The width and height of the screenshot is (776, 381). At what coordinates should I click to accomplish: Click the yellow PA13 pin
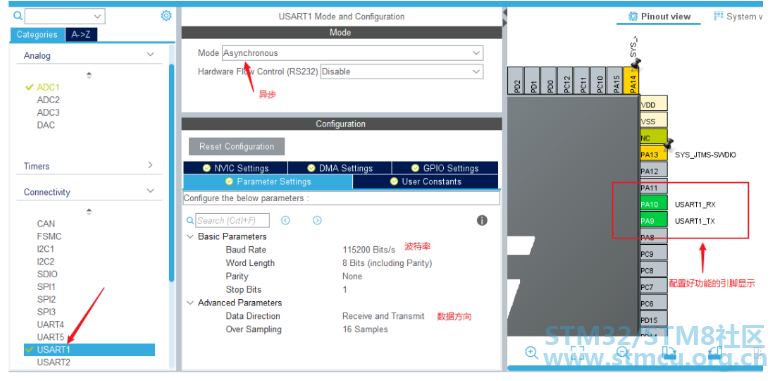point(653,154)
